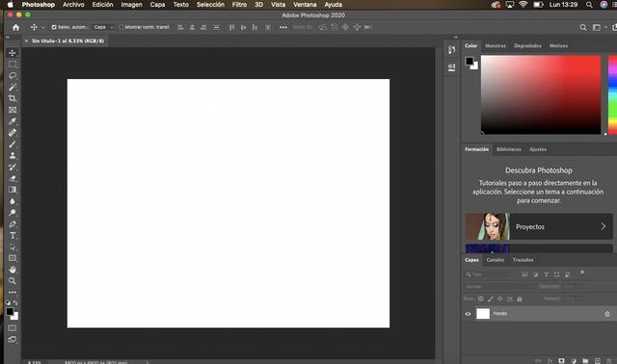
Task: Click the new adjustment layer icon
Action: 574,360
